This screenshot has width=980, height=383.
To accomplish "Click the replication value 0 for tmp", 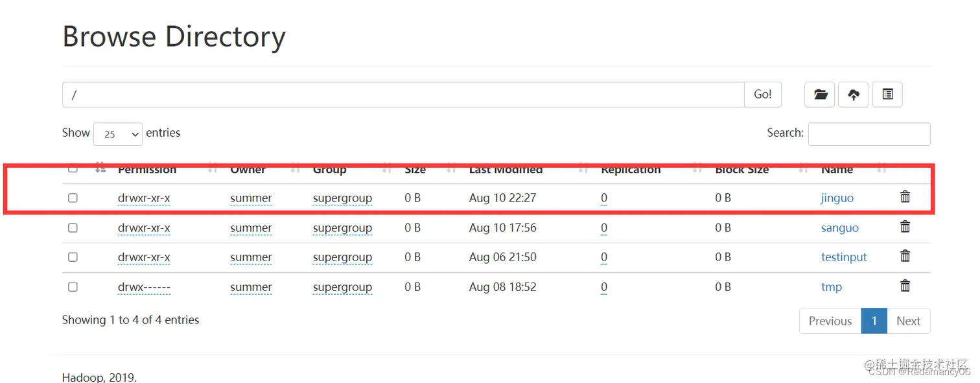I will (604, 286).
